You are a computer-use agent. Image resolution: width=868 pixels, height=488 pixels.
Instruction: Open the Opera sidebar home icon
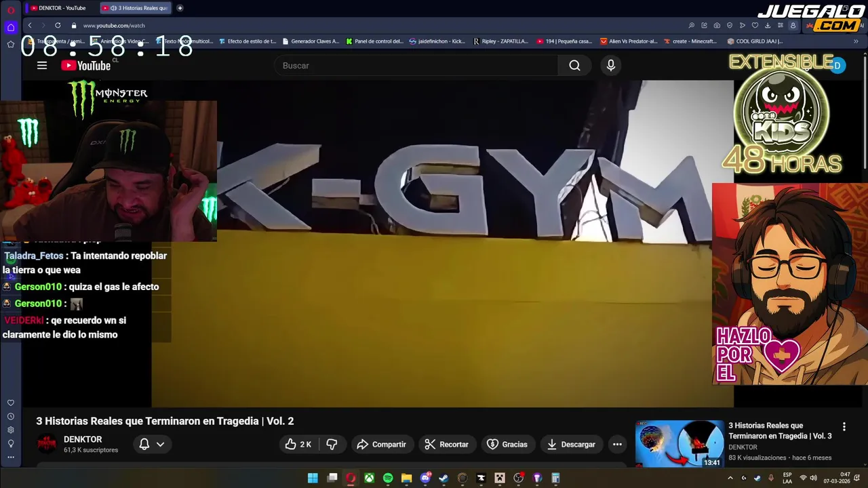pyautogui.click(x=11, y=27)
